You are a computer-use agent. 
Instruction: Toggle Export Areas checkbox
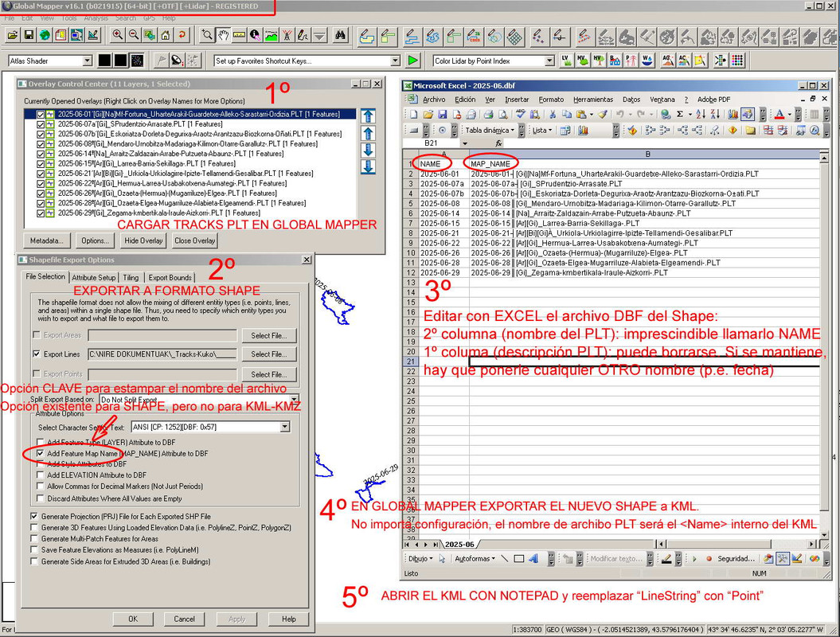click(37, 335)
